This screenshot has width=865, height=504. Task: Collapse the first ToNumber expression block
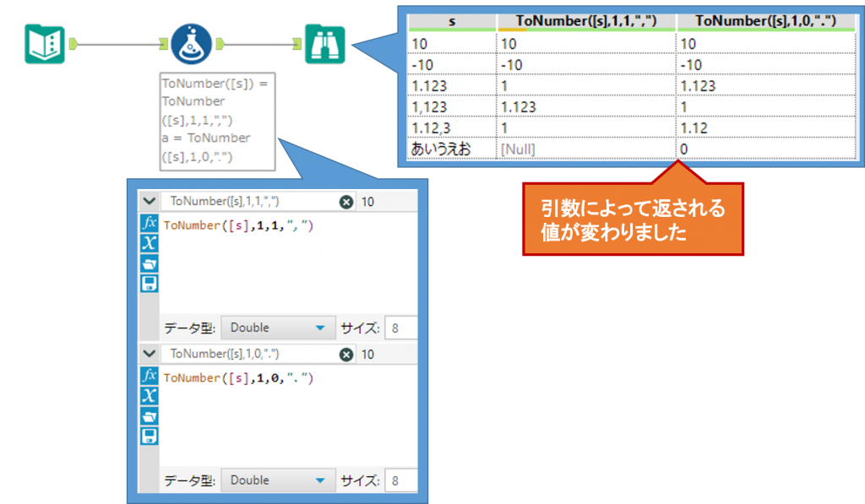(x=150, y=202)
